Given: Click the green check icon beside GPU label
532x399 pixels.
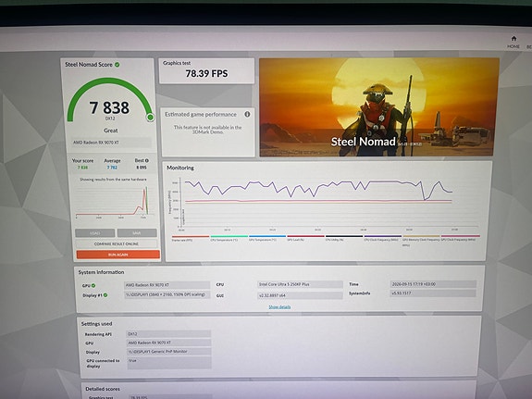Looking at the screenshot, I should [x=93, y=285].
